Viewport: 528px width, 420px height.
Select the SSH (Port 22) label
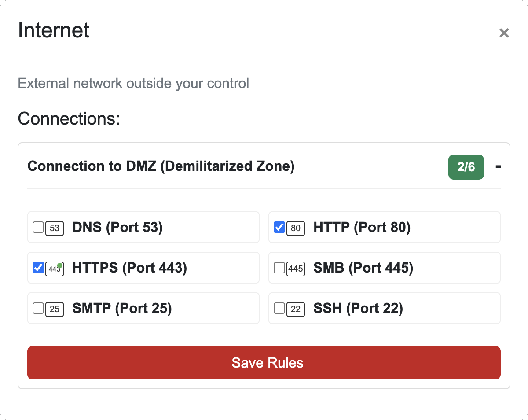click(358, 308)
